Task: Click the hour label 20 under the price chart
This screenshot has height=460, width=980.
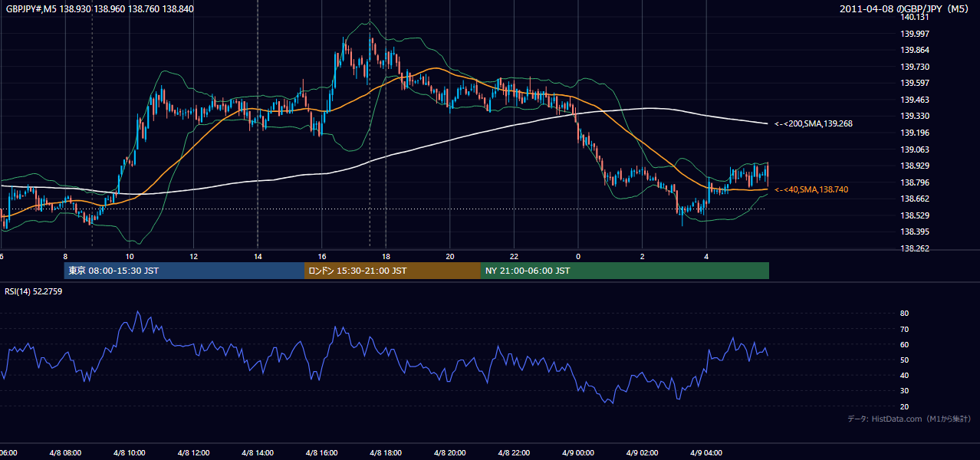Action: pyautogui.click(x=450, y=256)
